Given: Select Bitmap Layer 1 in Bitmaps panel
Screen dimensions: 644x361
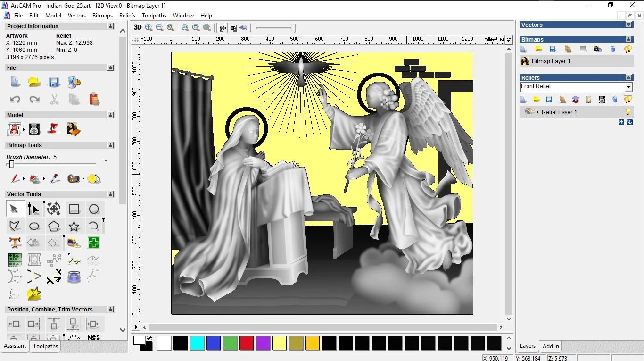Looking at the screenshot, I should pos(551,61).
